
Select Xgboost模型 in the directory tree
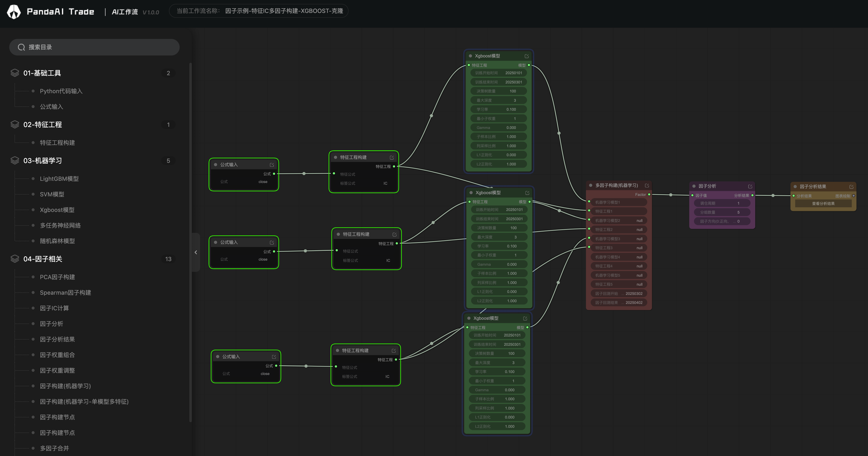coord(57,210)
